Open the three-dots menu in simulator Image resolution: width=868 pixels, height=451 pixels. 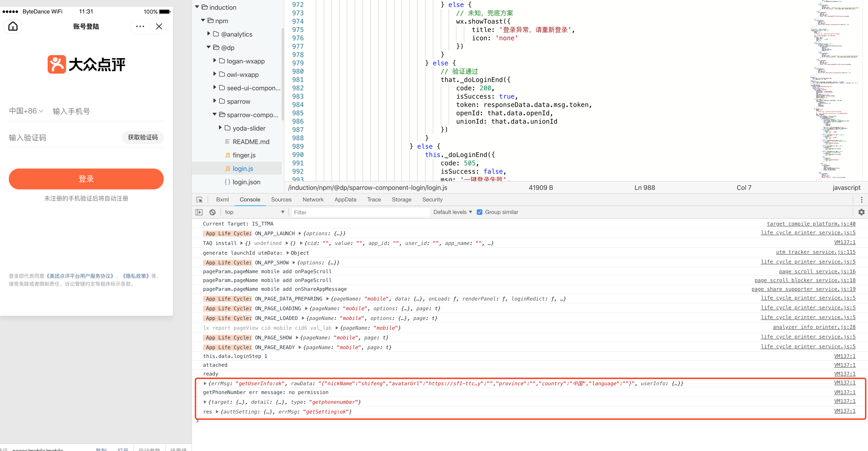140,26
